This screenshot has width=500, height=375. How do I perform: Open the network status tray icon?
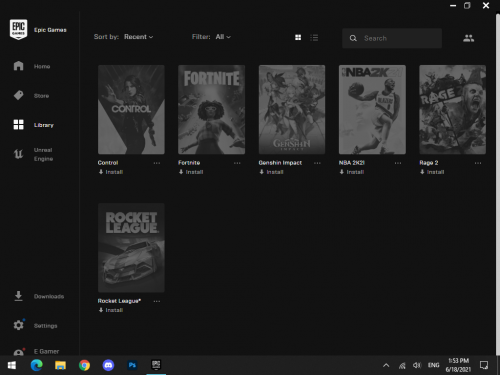pos(402,366)
